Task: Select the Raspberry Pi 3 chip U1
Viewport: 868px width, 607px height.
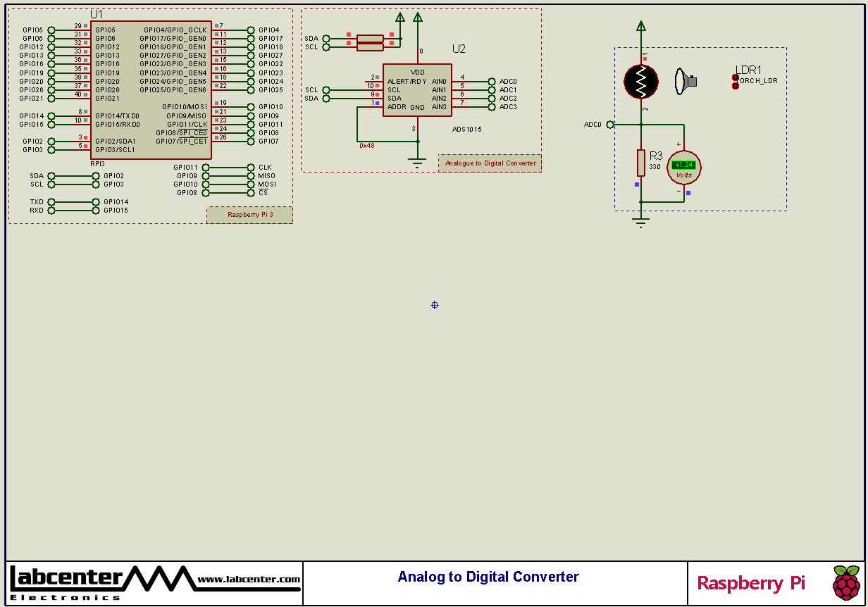Action: click(150, 88)
